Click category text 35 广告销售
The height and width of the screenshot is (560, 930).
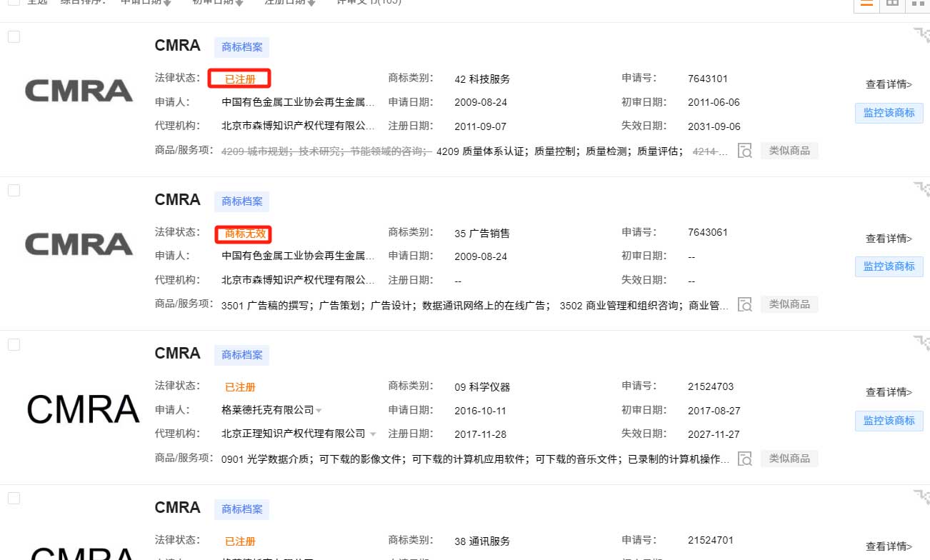tap(482, 234)
